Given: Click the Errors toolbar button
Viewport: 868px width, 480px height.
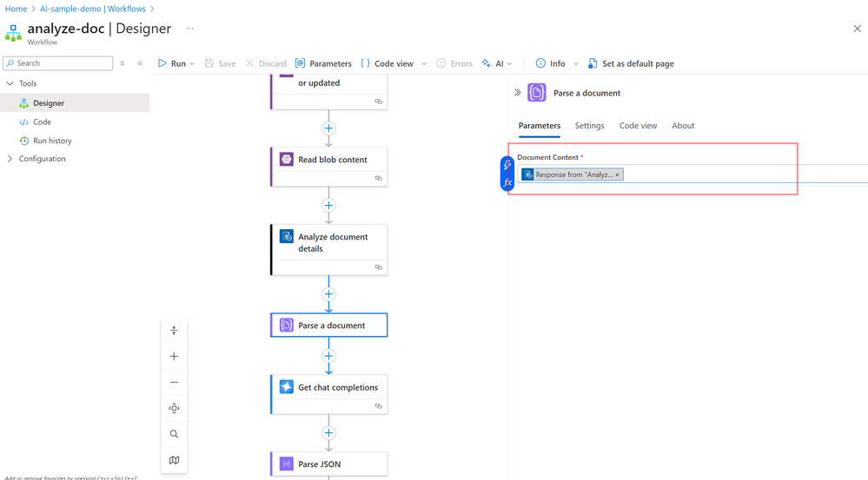Looking at the screenshot, I should pos(454,63).
